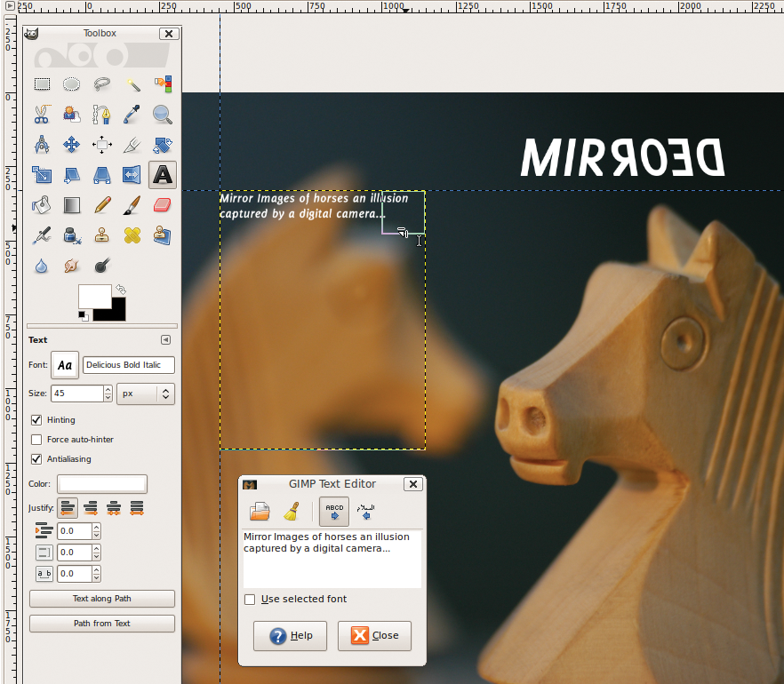Activate the Heal bandage tool
784x684 pixels.
(132, 235)
